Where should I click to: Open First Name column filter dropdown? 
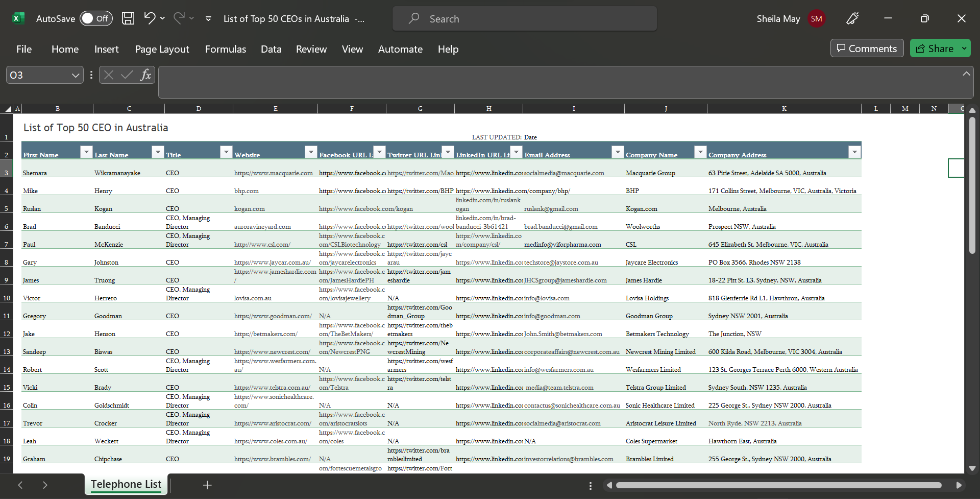[86, 152]
